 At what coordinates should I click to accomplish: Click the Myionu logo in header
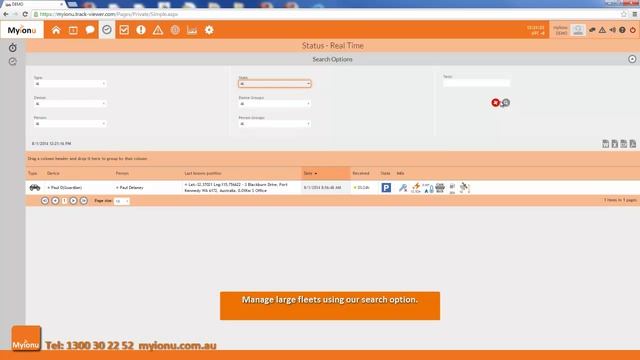pyautogui.click(x=22, y=30)
